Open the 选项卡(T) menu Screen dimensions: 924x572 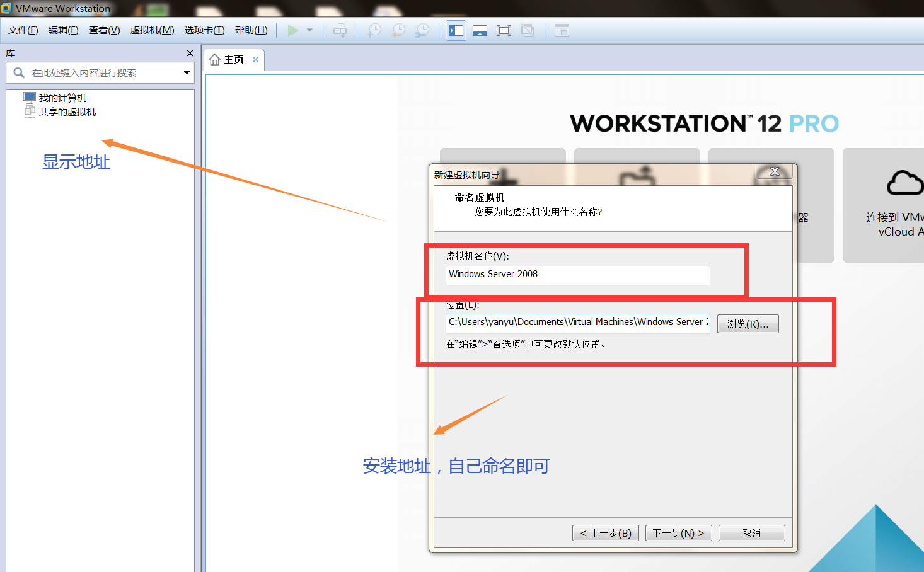[205, 30]
